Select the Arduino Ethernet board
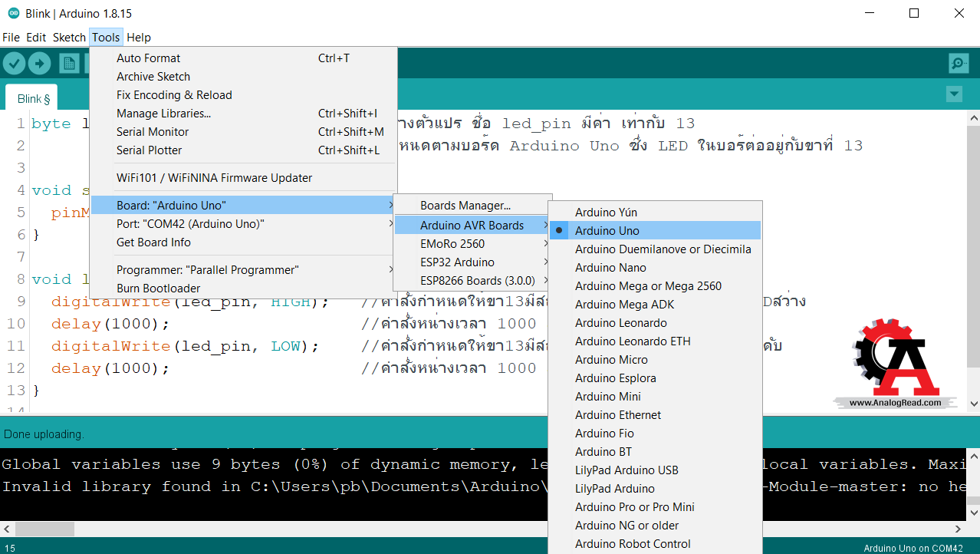This screenshot has height=554, width=980. [656, 415]
